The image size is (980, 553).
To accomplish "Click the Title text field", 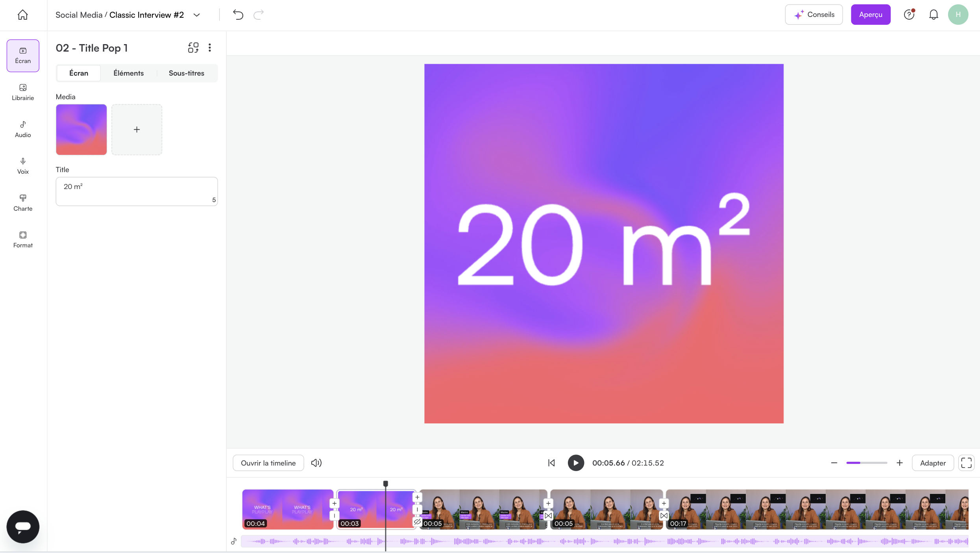I will click(137, 191).
